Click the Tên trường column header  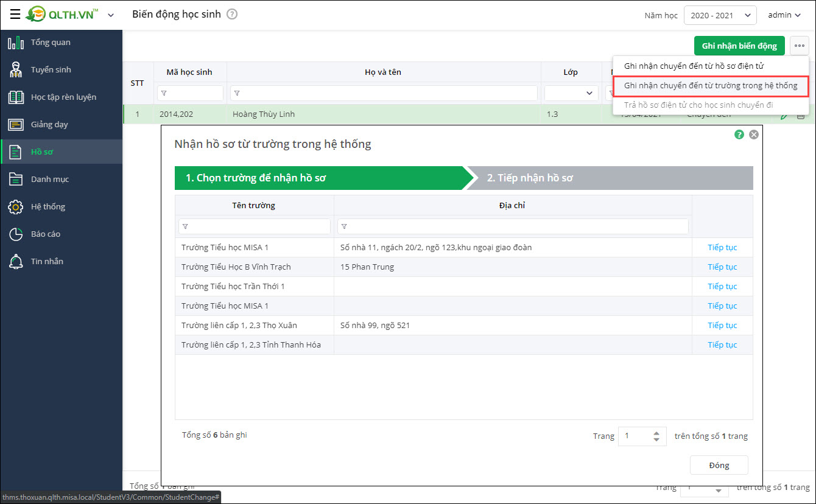[x=254, y=205]
